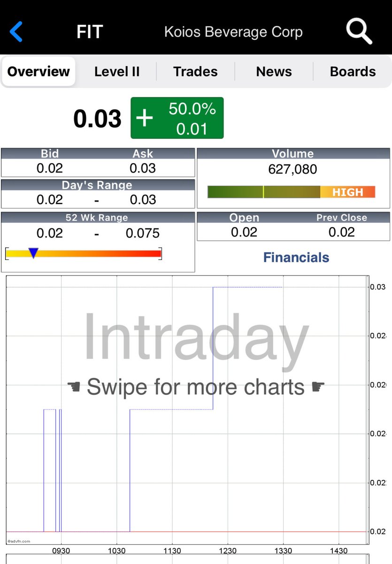Tap the Open value 0.02
The image size is (392, 564).
tap(244, 232)
